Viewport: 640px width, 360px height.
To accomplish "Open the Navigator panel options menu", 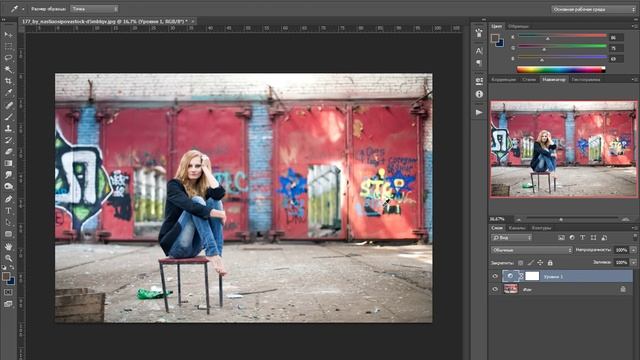I will (634, 80).
